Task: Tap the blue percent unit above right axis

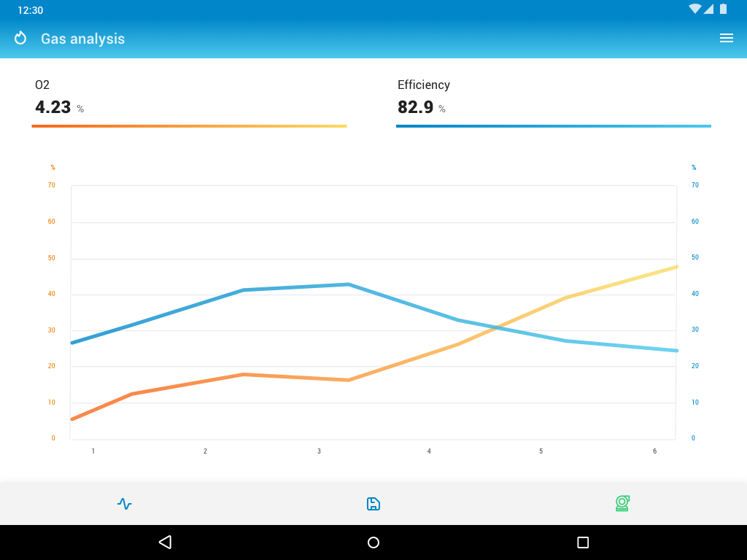Action: click(694, 167)
